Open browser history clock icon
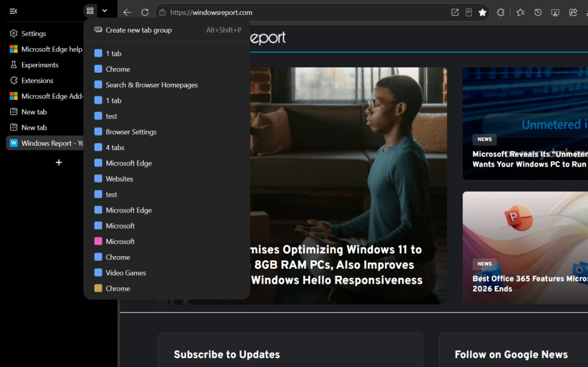This screenshot has width=588, height=367. click(x=537, y=13)
